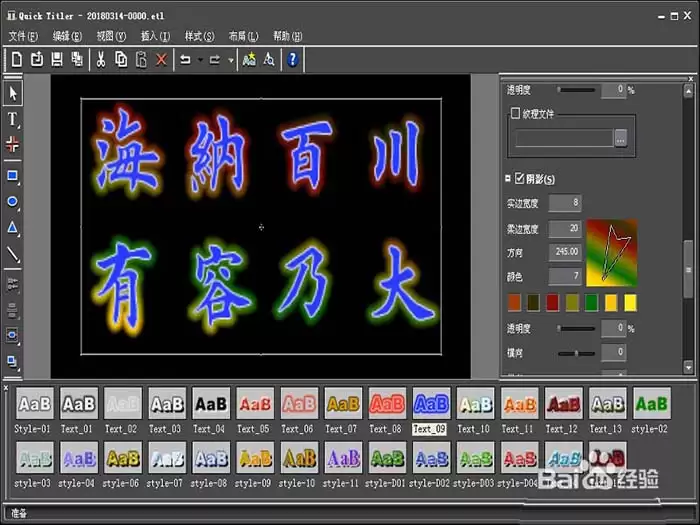
Task: Select the line drawing tool
Action: [12, 254]
